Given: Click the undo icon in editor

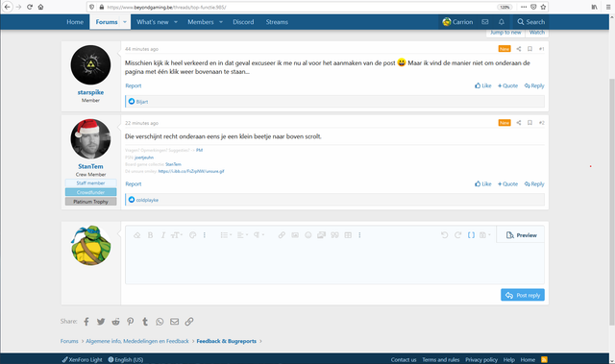Looking at the screenshot, I should 444,235.
